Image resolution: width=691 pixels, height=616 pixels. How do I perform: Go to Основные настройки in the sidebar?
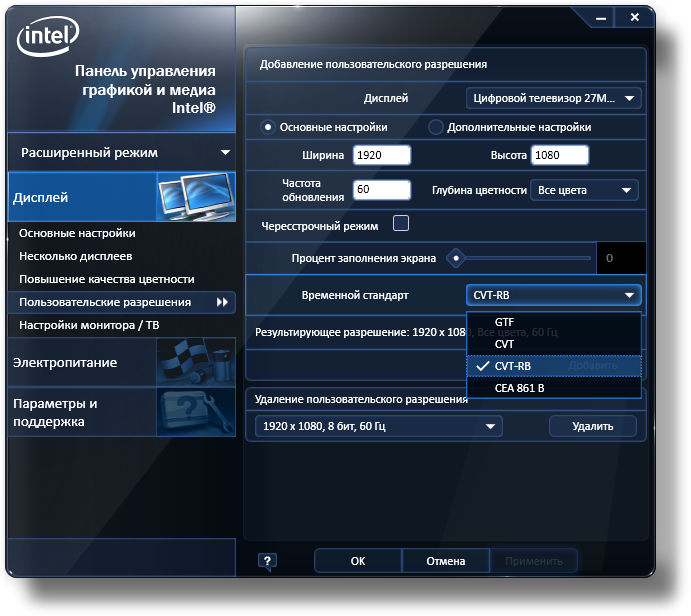pos(77,233)
